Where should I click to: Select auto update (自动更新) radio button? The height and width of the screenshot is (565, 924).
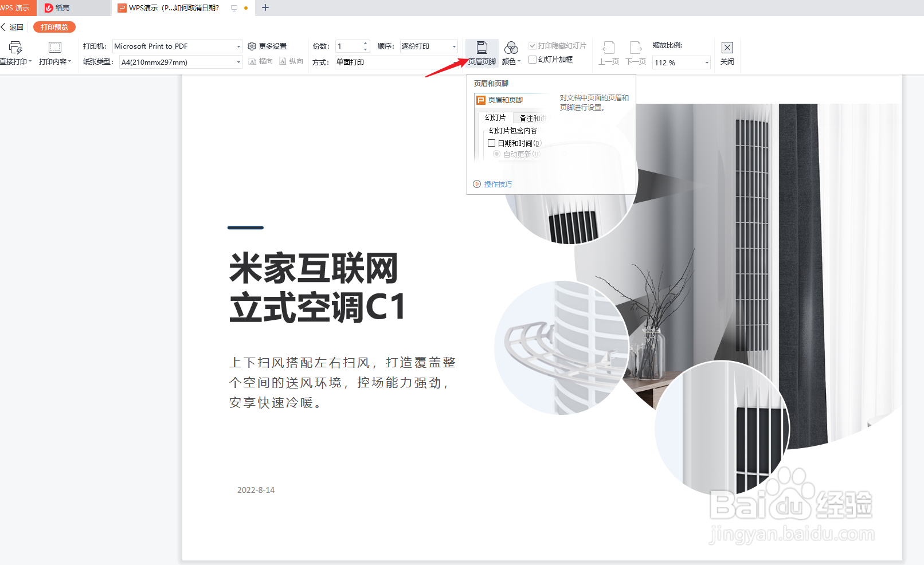click(x=497, y=154)
